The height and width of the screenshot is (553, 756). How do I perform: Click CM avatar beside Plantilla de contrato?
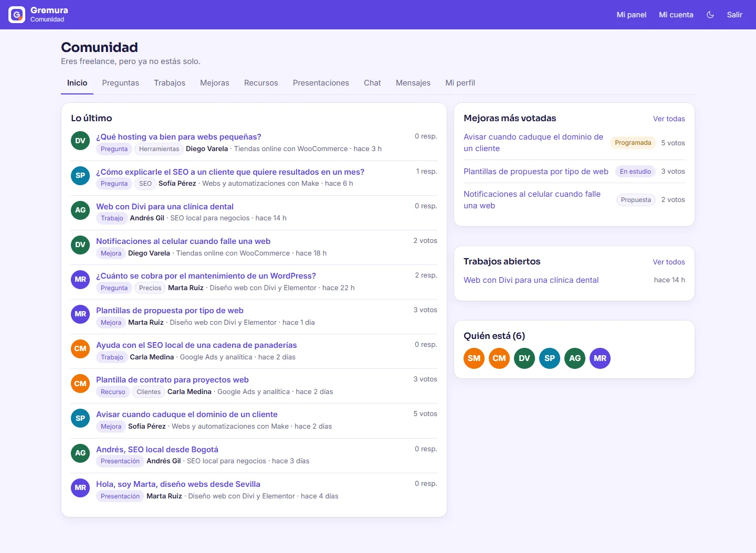tap(80, 384)
